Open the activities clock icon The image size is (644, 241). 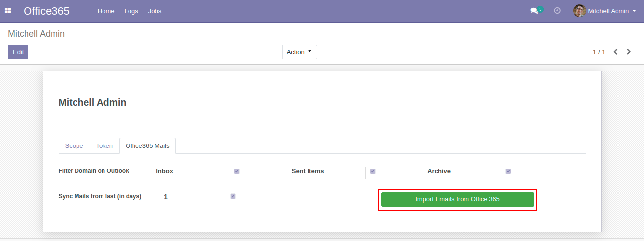557,11
